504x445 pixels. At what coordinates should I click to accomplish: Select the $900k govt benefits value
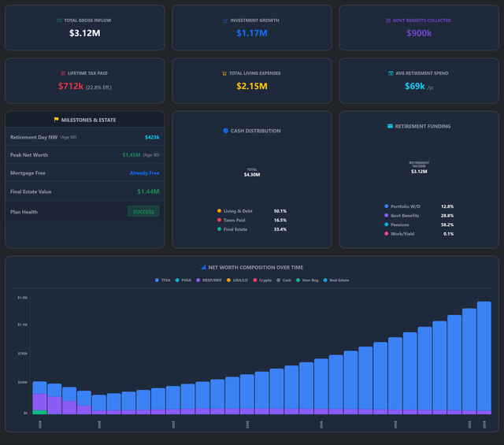point(419,33)
